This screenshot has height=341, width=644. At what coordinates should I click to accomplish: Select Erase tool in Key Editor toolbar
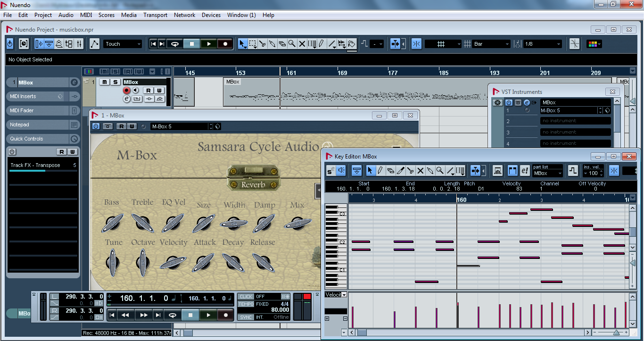point(390,171)
